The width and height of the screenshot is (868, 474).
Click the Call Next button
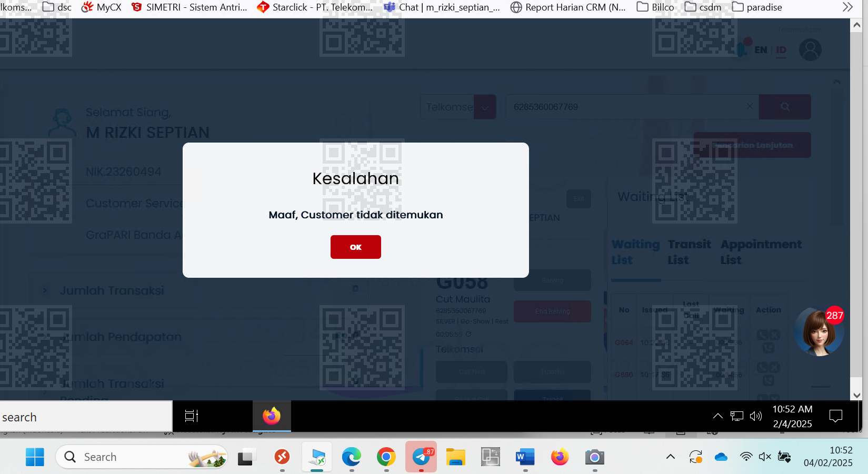(x=472, y=372)
